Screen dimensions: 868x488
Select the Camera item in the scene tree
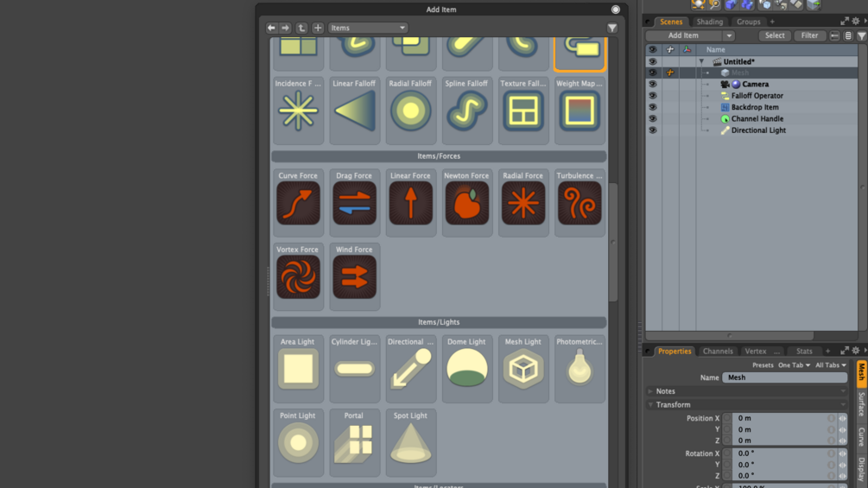point(755,84)
